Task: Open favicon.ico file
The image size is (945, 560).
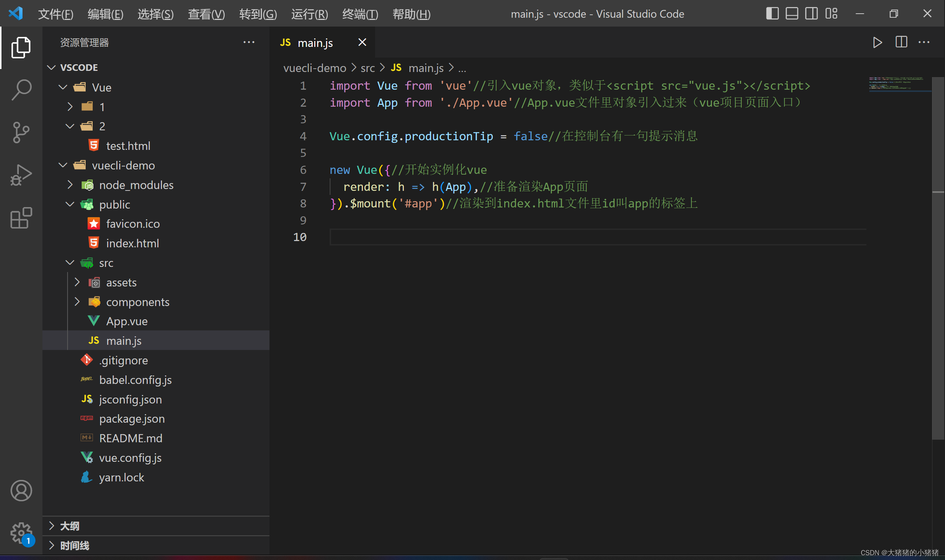Action: click(156, 224)
